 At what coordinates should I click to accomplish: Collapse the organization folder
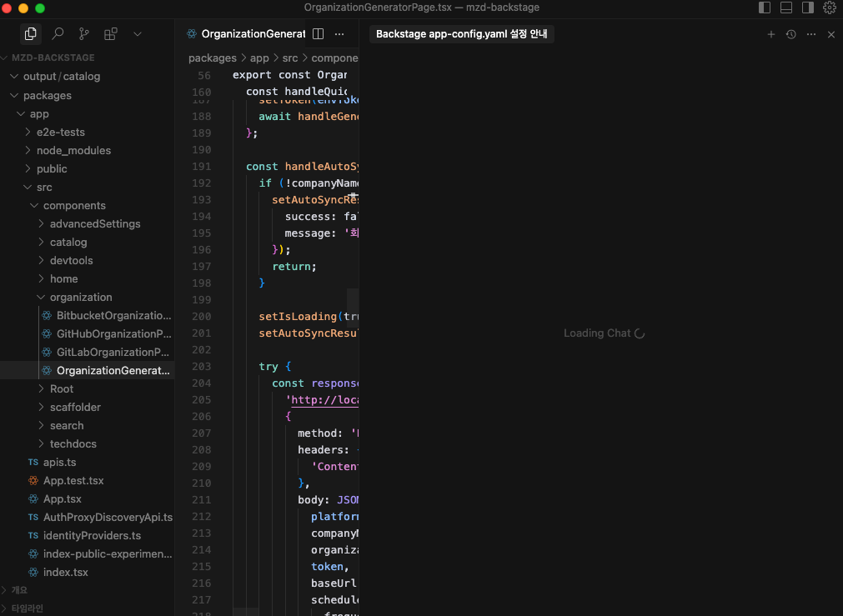(x=80, y=297)
